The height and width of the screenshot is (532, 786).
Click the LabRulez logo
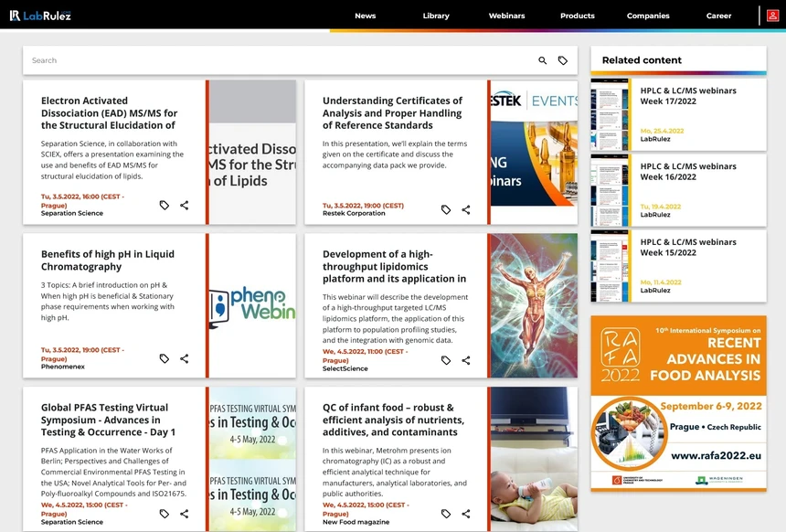click(x=40, y=16)
